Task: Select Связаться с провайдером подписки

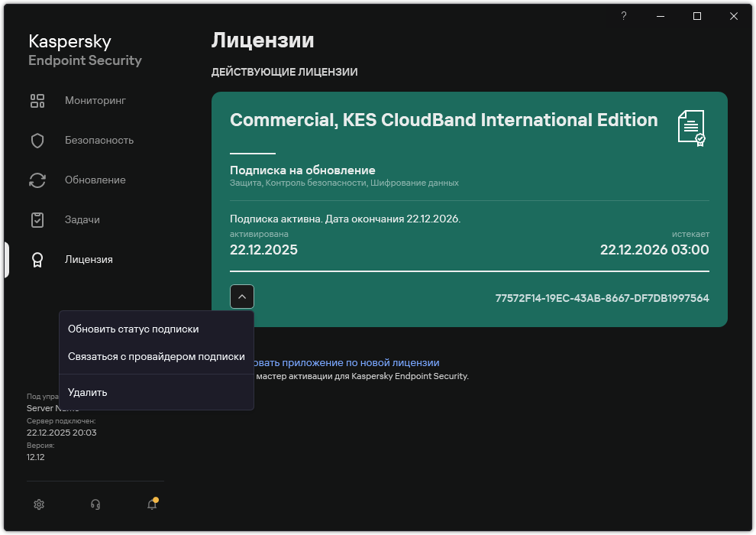Action: (156, 355)
